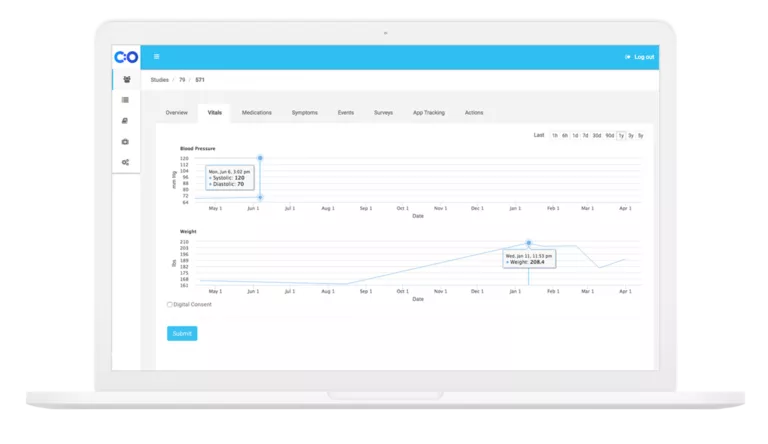Switch to the Symptoms tab
768x444 pixels.
(305, 113)
